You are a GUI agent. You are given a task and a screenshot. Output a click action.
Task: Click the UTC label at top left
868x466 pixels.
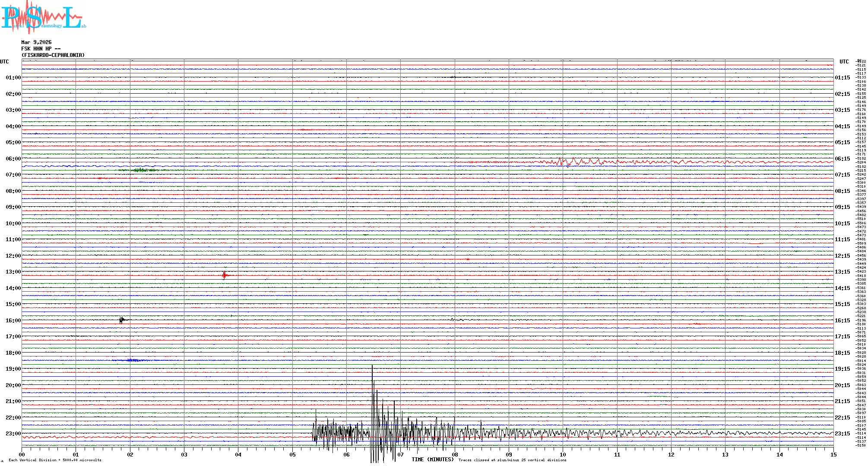click(4, 62)
